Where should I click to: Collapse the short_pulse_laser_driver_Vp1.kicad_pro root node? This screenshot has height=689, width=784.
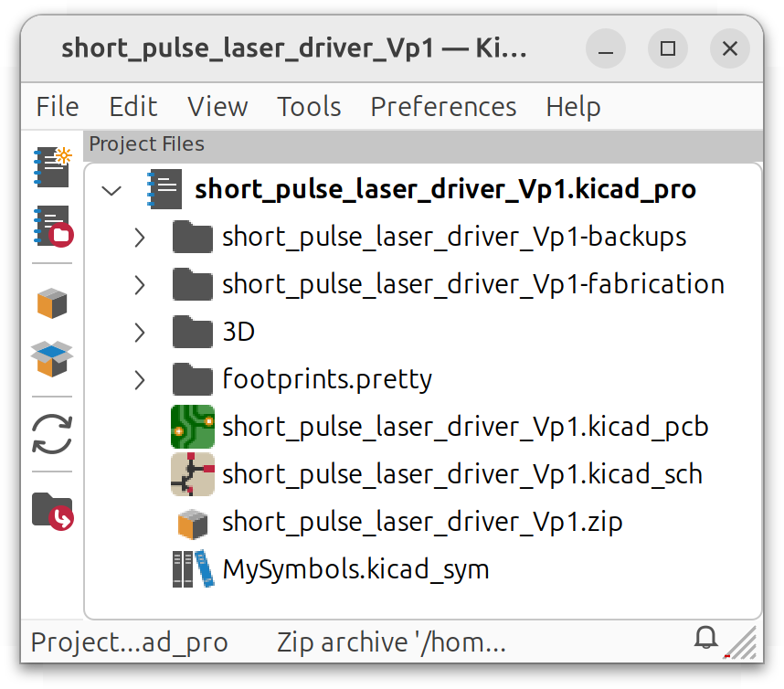coord(111,190)
